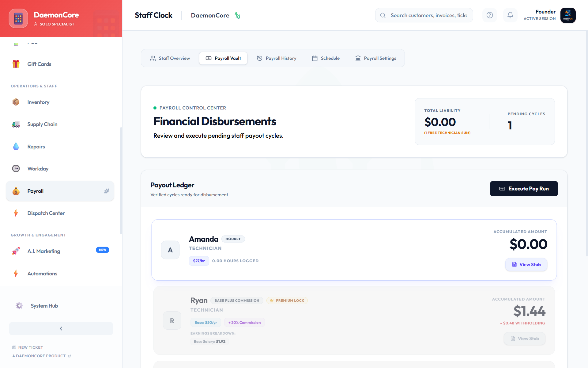View Ryan's pay stub
This screenshot has height=368, width=588.
525,339
